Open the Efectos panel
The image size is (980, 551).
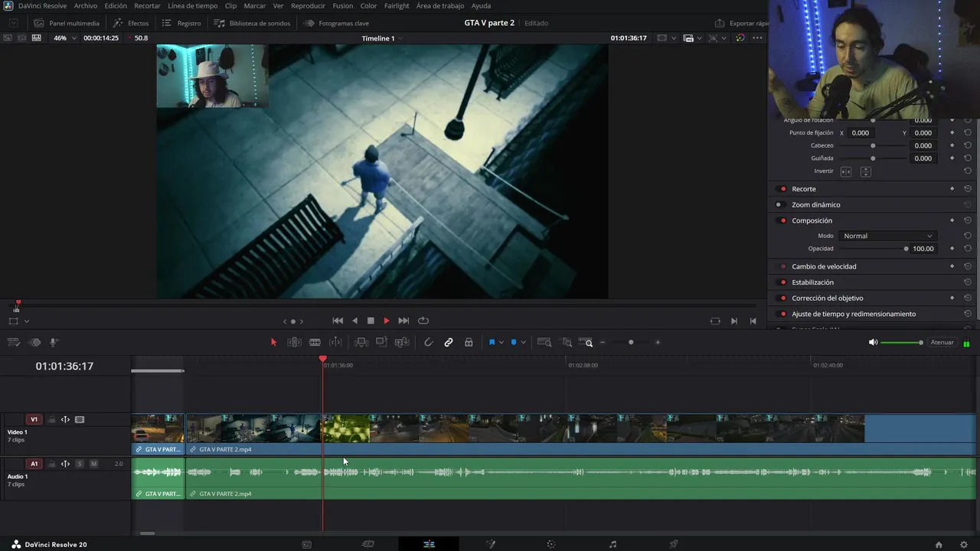point(131,23)
